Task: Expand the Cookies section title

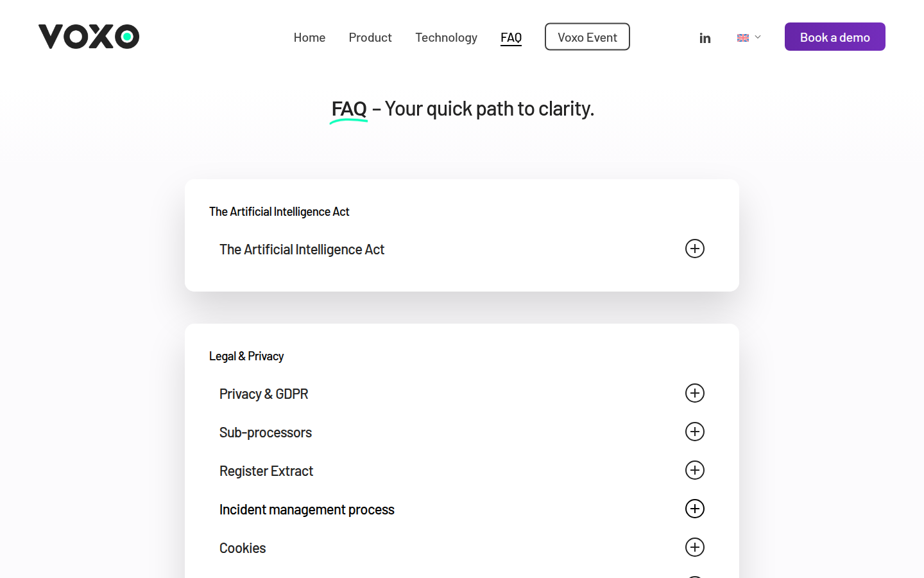Action: 243,548
